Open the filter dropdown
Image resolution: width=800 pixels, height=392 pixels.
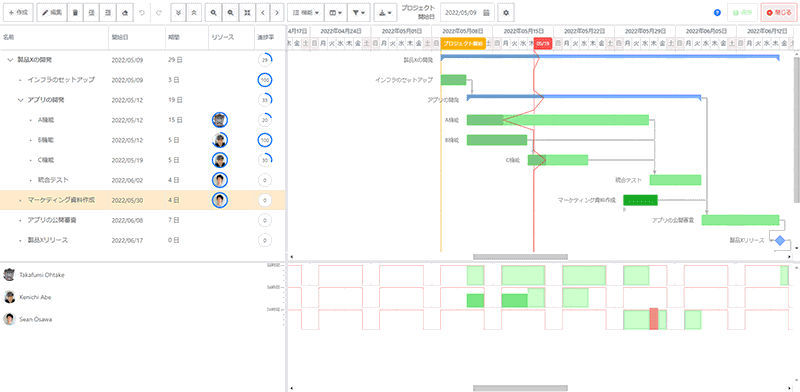pos(360,12)
